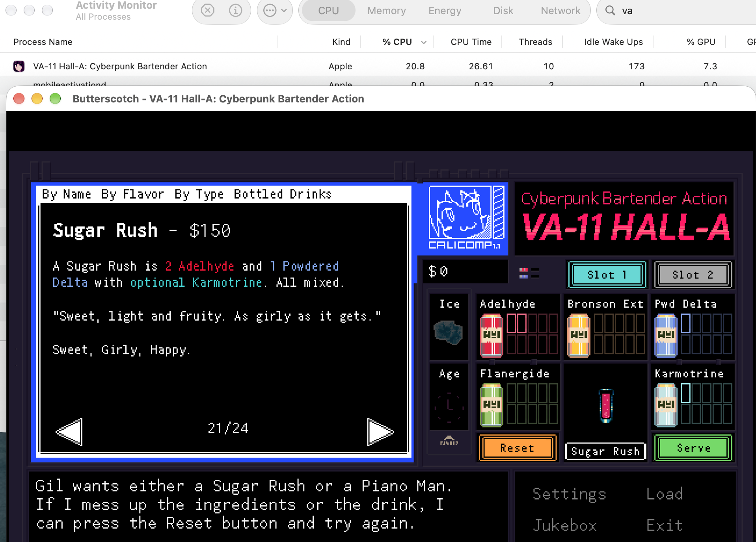Switch to the Network tab
The width and height of the screenshot is (756, 542).
pos(560,11)
